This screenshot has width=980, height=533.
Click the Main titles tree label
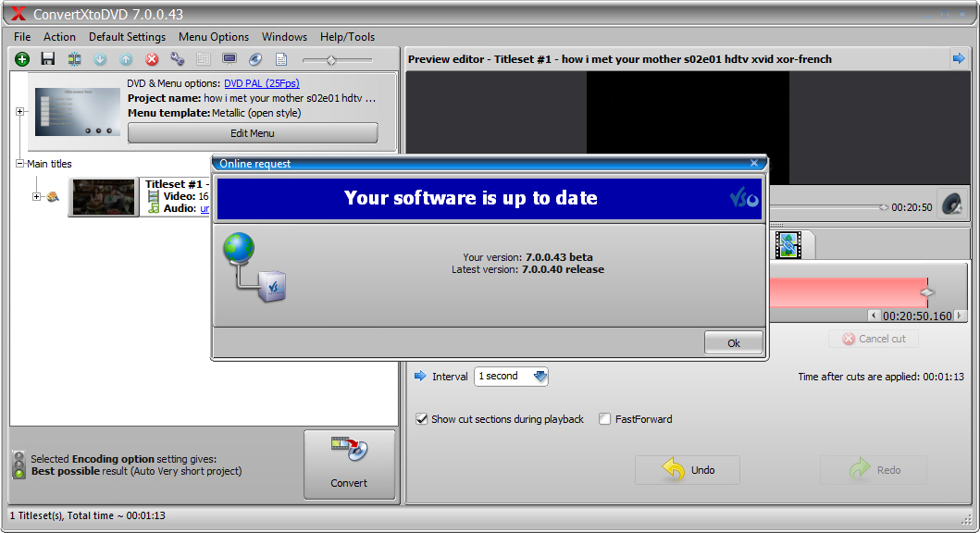[49, 164]
